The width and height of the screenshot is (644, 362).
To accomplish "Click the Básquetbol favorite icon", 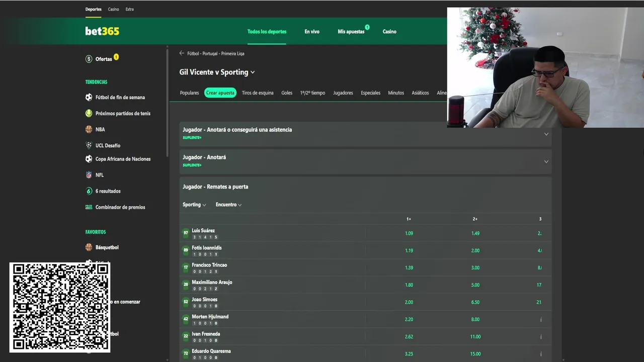I will pyautogui.click(x=89, y=247).
